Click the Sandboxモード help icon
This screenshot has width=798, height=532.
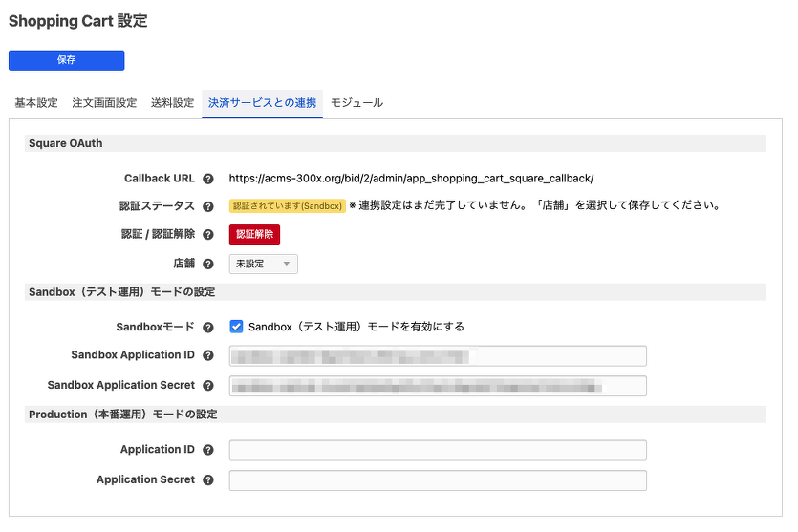click(208, 327)
